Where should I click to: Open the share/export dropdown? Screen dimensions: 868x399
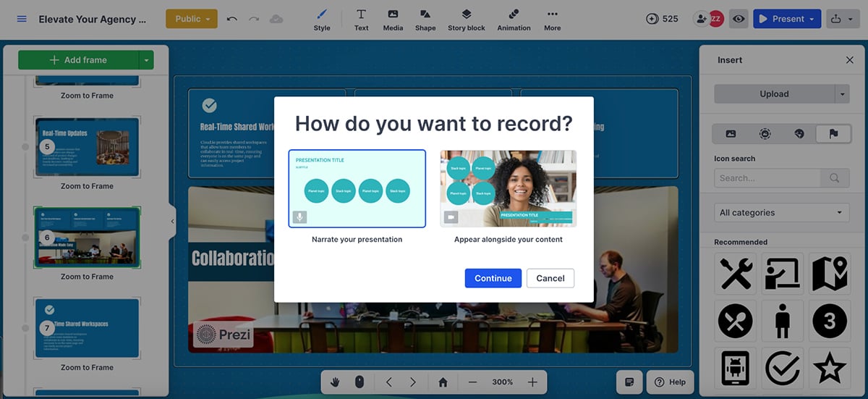point(841,19)
